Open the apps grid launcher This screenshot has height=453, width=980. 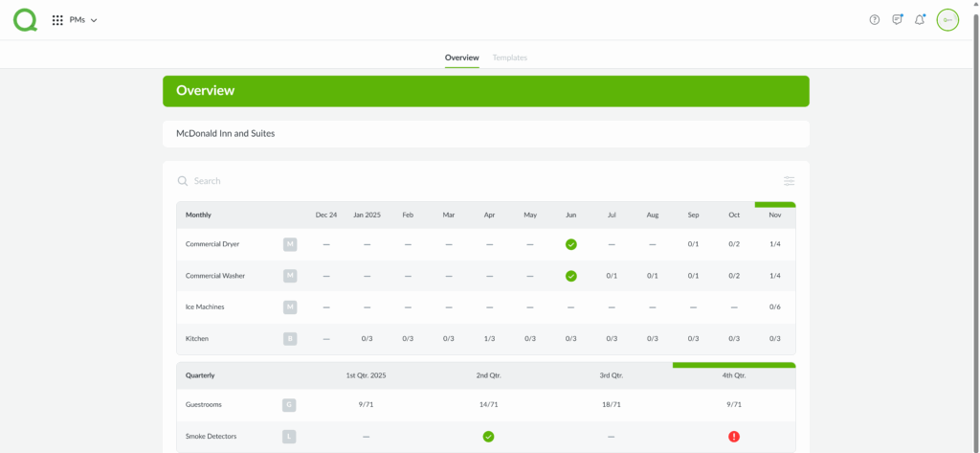57,20
